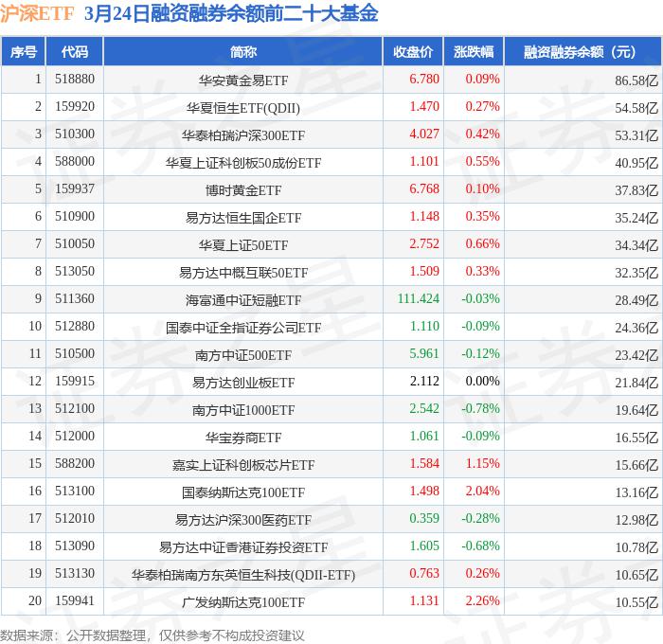Screen dimensions: 663x644
Task: Select 华泰柏瑞沪深300ETF name cell
Action: (243, 135)
